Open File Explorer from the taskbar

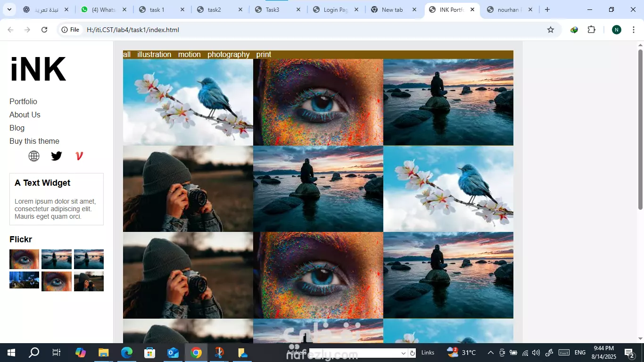click(104, 353)
